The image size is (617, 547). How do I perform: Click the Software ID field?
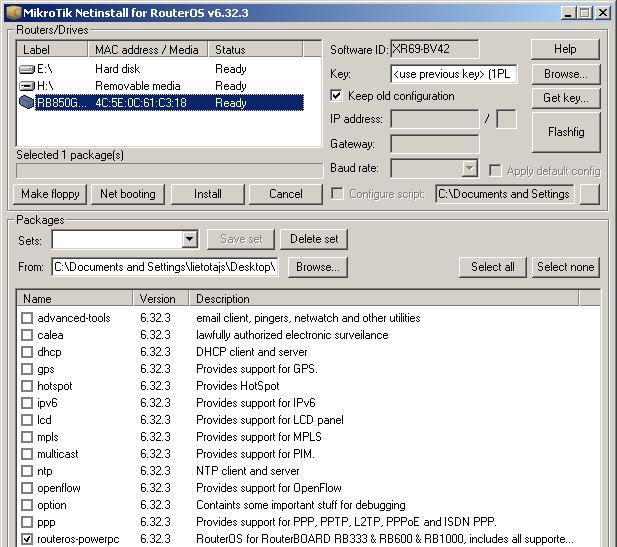(435, 49)
